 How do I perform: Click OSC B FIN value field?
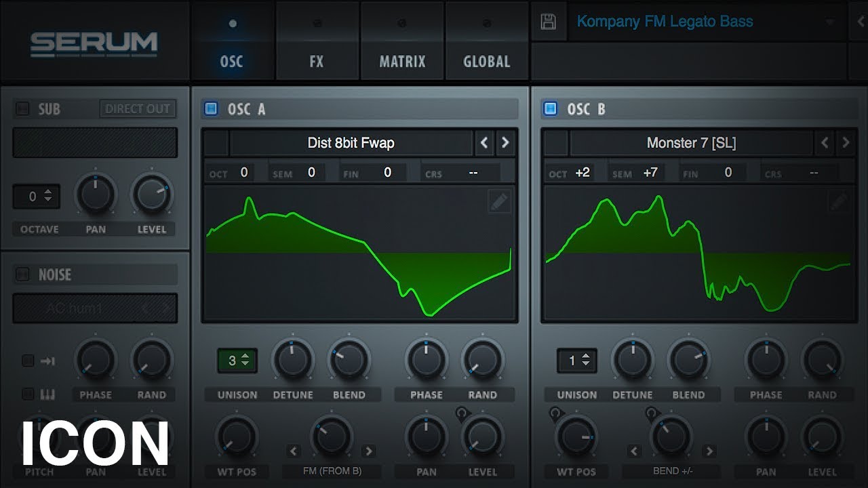(x=728, y=173)
